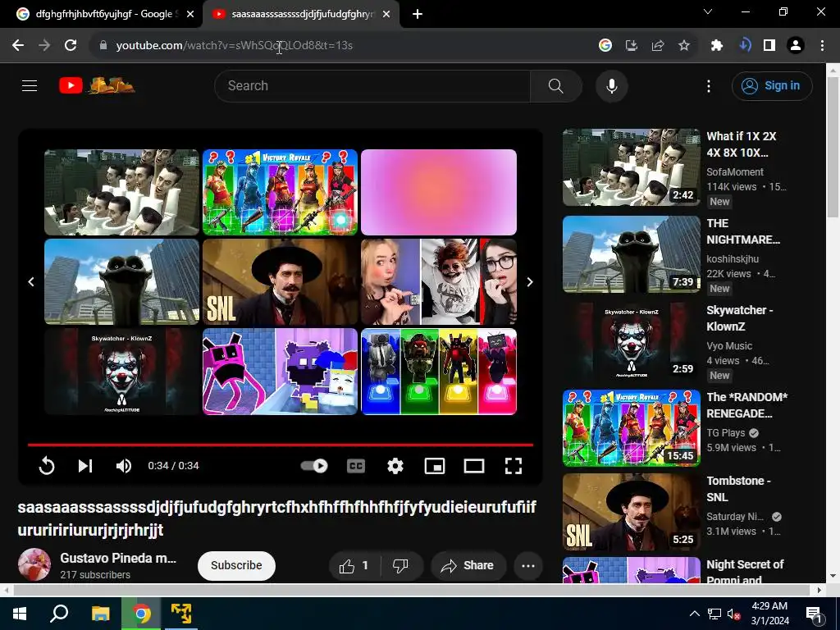The height and width of the screenshot is (630, 840).
Task: Show hidden system tray icons
Action: (694, 614)
